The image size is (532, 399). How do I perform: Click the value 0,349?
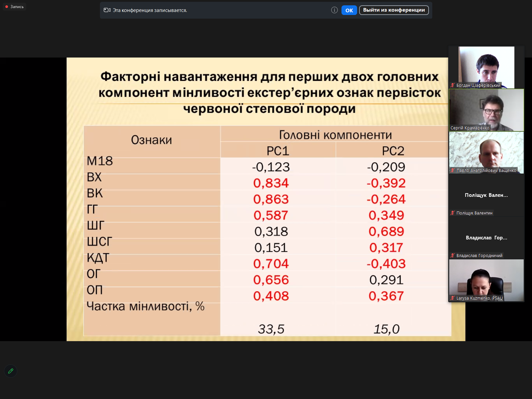[386, 215]
